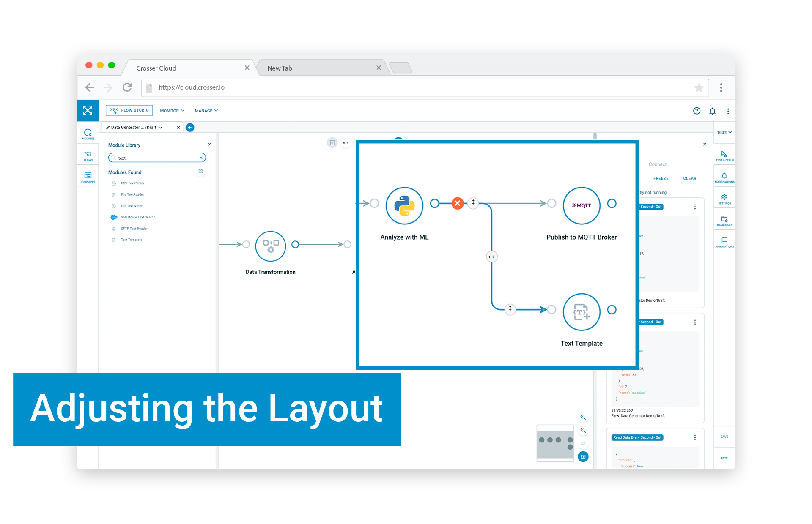Open the Modules sidebar panel

tap(88, 134)
